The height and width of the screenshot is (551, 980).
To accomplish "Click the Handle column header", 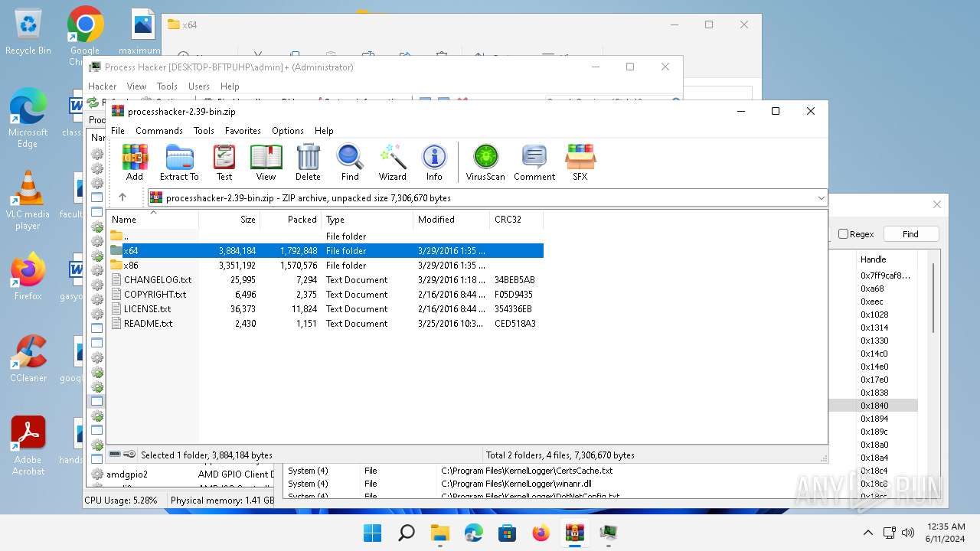I will pyautogui.click(x=887, y=259).
